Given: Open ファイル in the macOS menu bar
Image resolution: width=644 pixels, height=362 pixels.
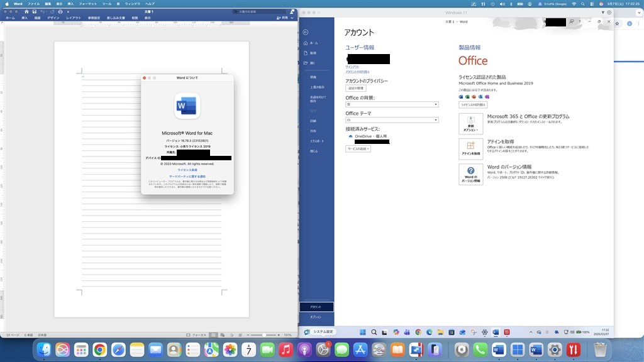Looking at the screenshot, I should pyautogui.click(x=34, y=4).
